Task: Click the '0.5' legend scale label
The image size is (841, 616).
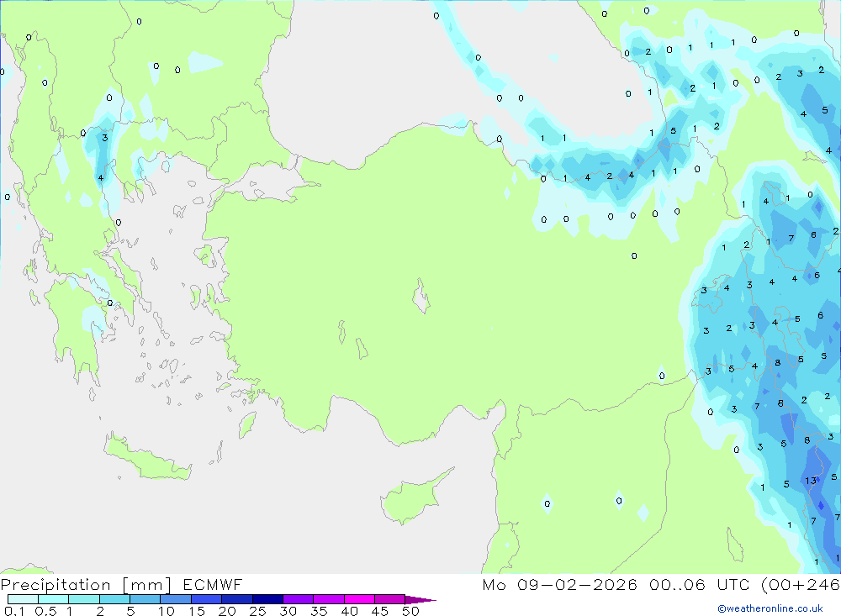Action: point(45,611)
